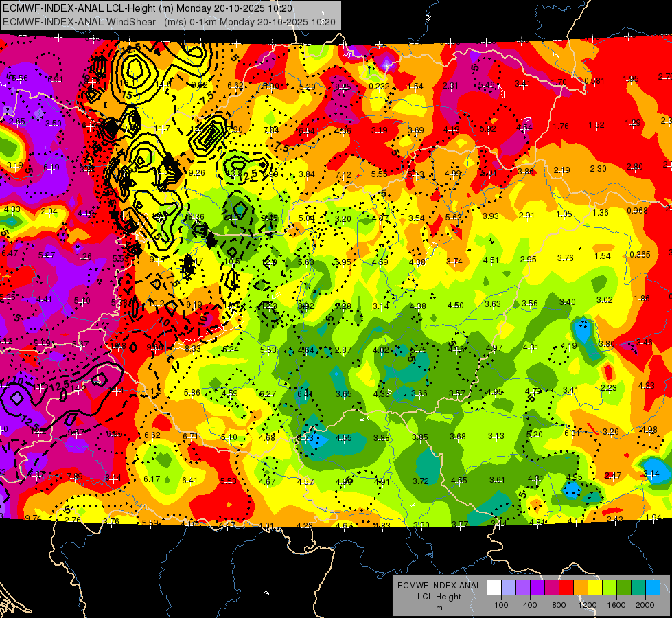Screen dimensions: 672x618
Task: Click the wind shear value '2.30'
Action: point(599,169)
